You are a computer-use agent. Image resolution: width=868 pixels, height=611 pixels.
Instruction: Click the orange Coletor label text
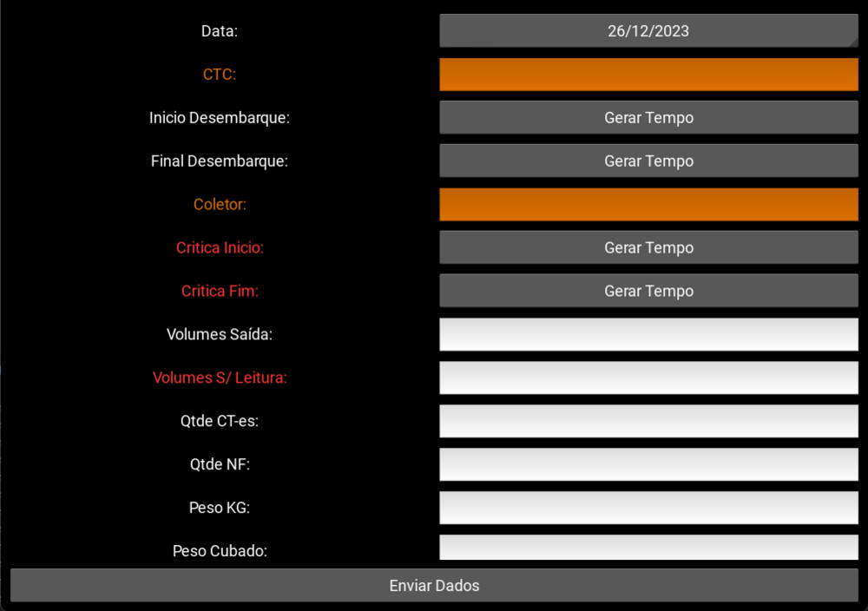point(220,204)
